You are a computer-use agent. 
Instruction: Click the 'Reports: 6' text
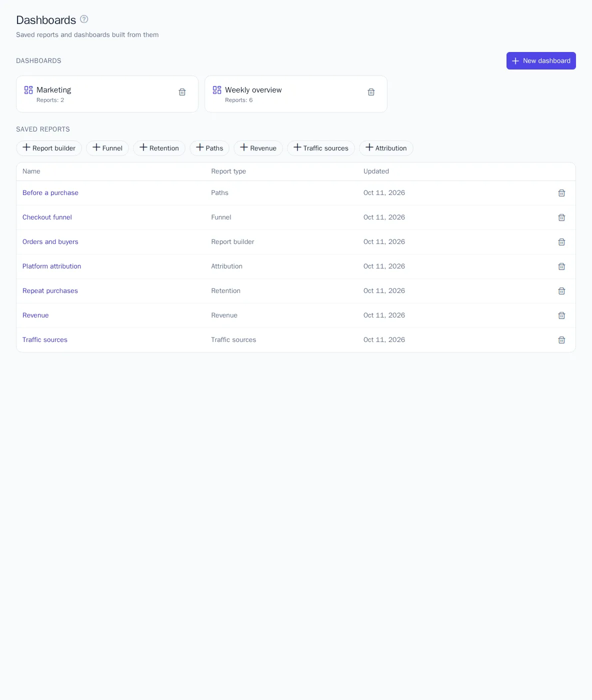tap(238, 100)
